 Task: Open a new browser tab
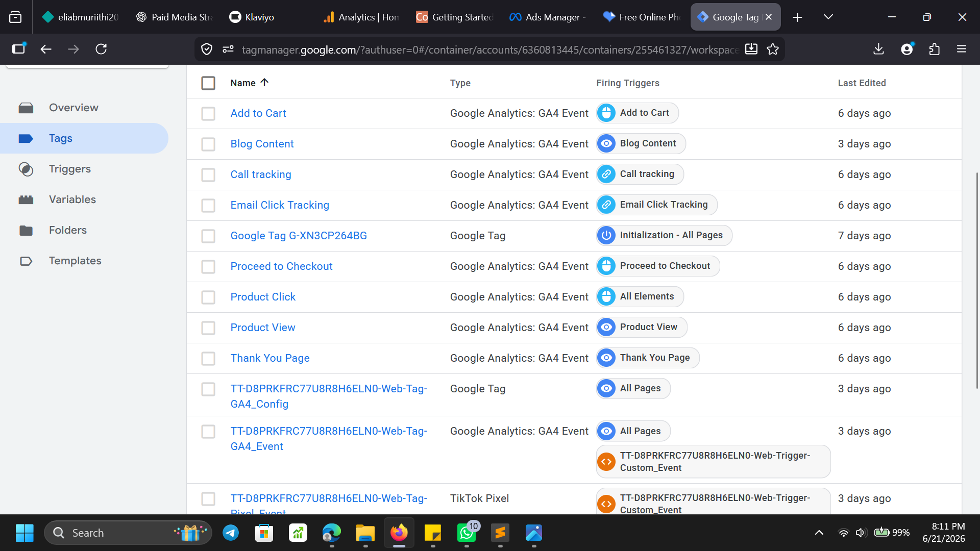click(797, 17)
